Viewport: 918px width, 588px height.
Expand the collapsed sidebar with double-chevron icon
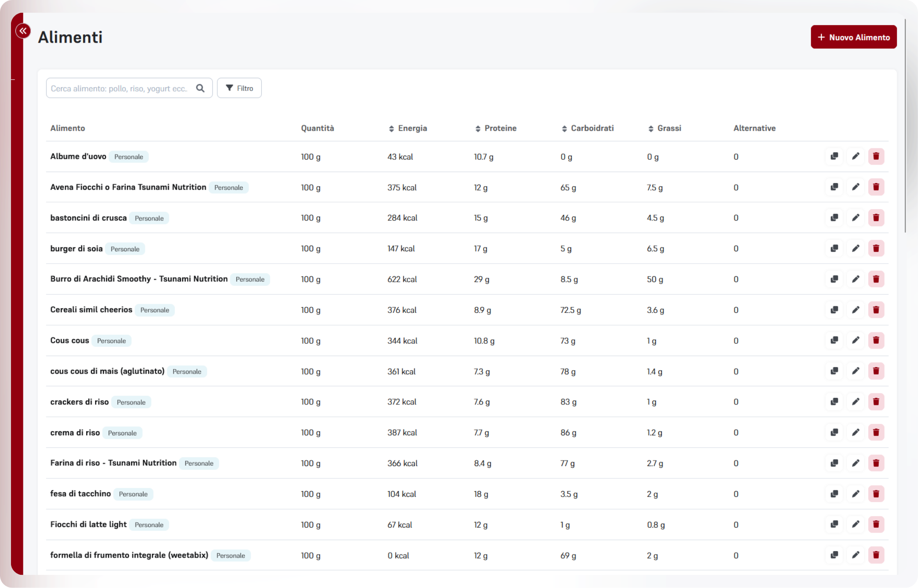pyautogui.click(x=23, y=31)
